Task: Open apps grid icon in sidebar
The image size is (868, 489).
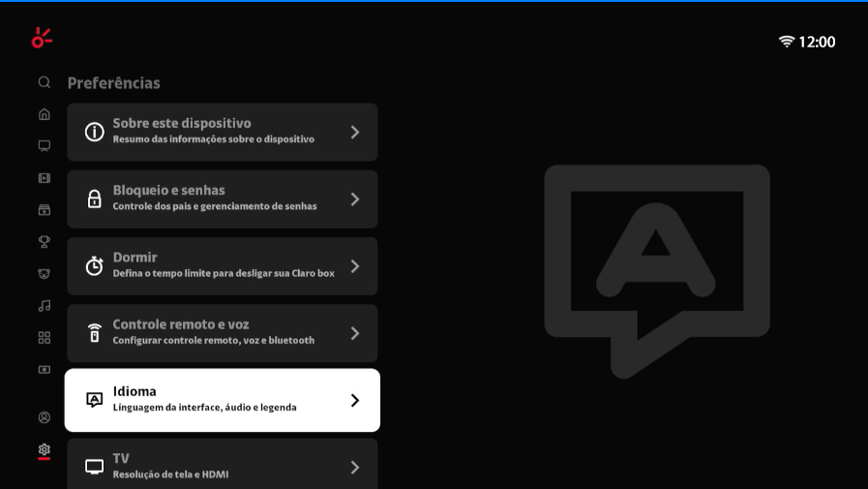Action: click(x=45, y=338)
